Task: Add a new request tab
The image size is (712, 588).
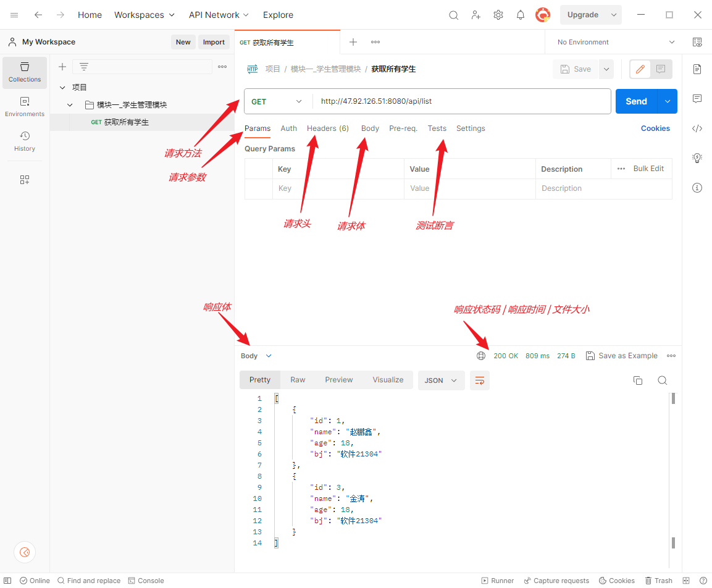Action: pos(353,42)
